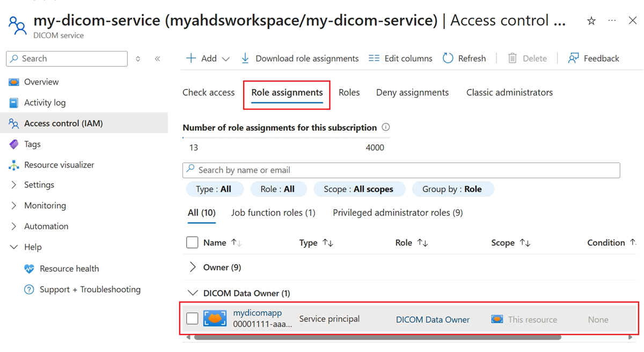The image size is (644, 352).
Task: Show All (10) assignments tab
Action: coord(201,213)
